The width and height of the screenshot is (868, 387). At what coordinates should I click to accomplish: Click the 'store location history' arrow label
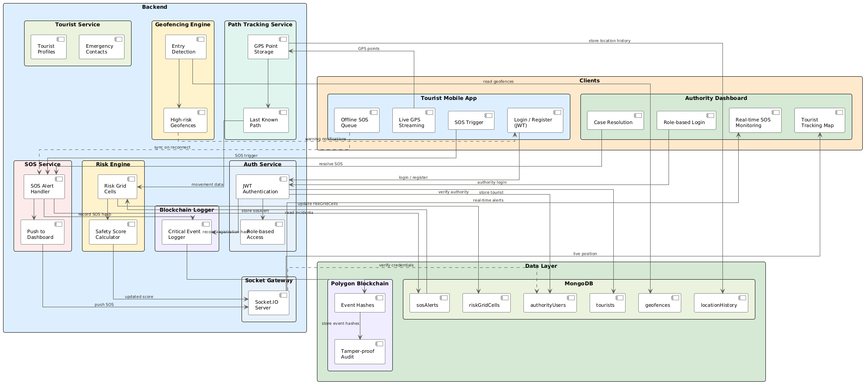[x=609, y=41]
